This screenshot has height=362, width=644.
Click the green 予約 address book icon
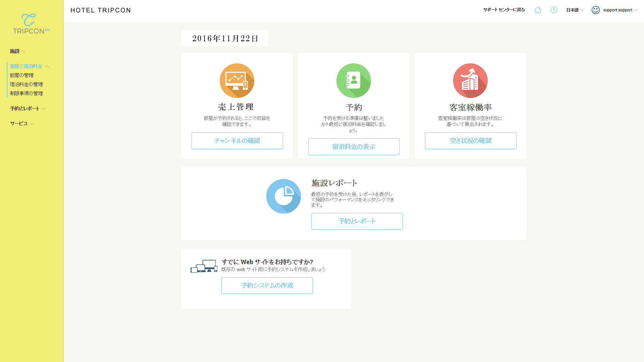click(354, 80)
